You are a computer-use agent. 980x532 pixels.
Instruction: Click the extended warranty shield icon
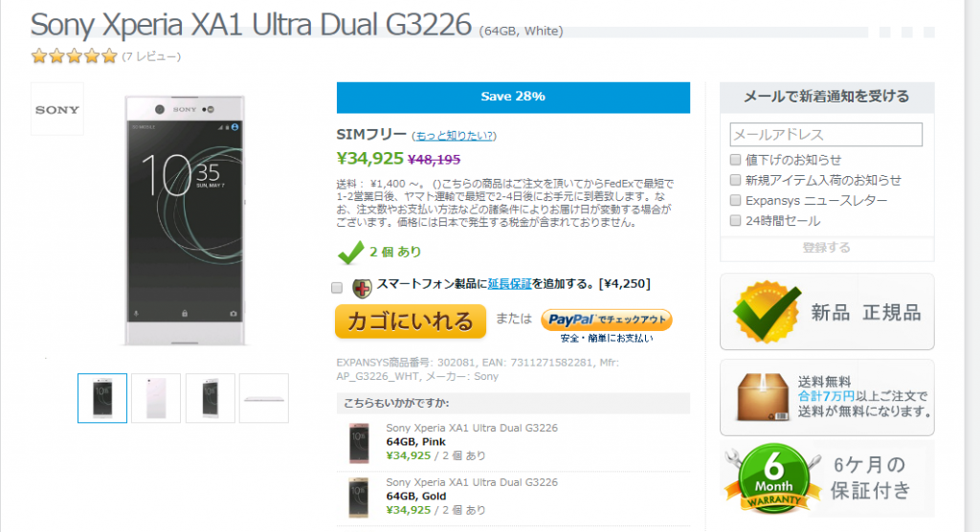point(361,288)
